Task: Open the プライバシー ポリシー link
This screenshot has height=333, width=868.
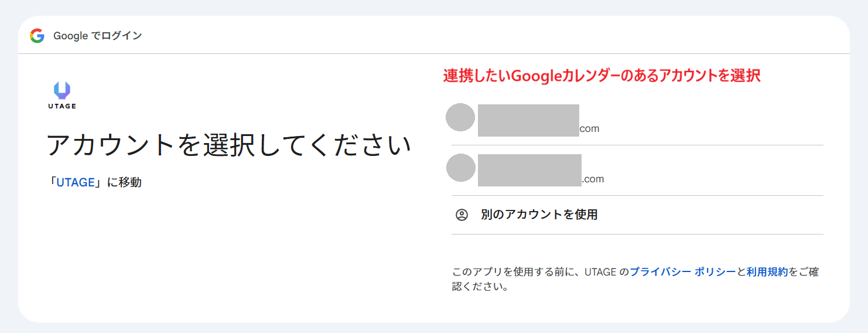Action: (x=682, y=272)
